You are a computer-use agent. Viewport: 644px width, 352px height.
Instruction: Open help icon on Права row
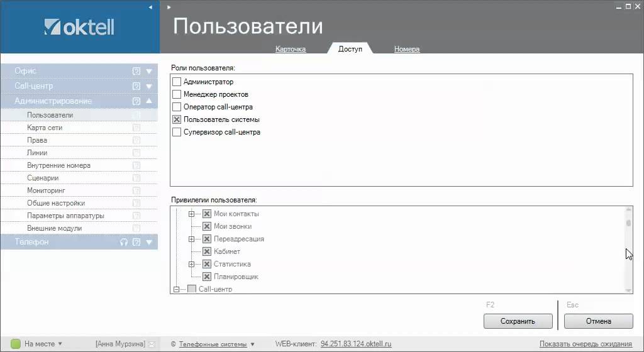pos(136,140)
